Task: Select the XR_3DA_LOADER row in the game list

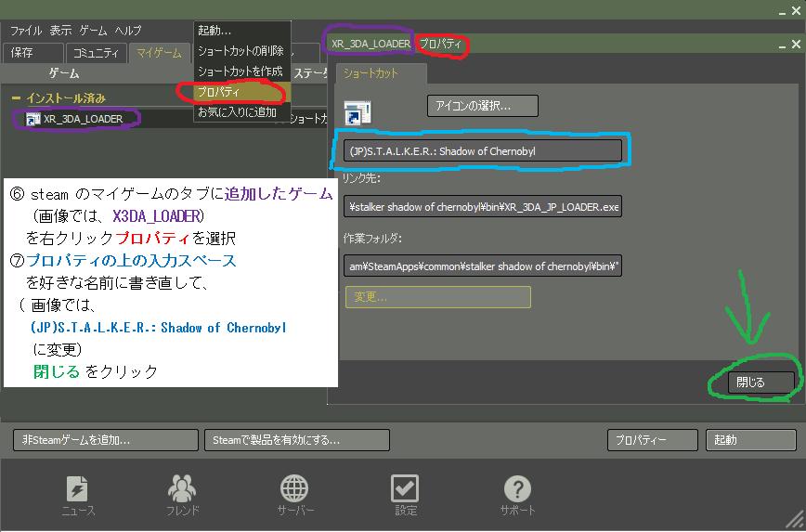Action: (164, 119)
